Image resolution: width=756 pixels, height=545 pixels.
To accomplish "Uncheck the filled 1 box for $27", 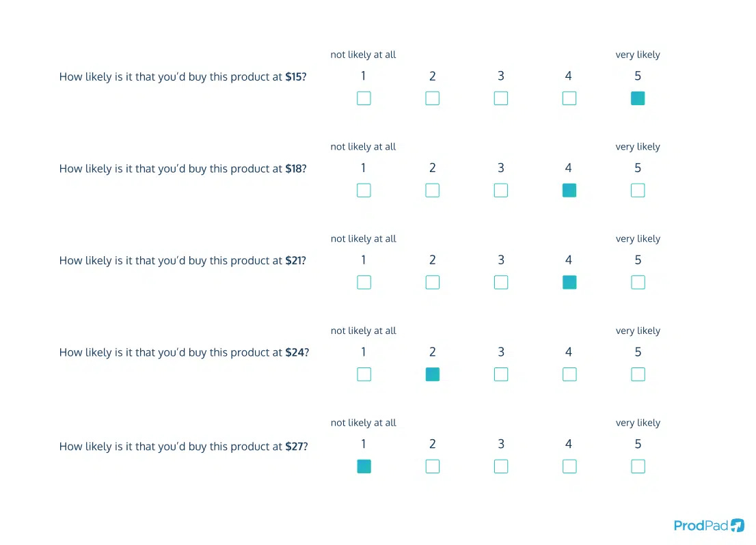I will pos(364,466).
